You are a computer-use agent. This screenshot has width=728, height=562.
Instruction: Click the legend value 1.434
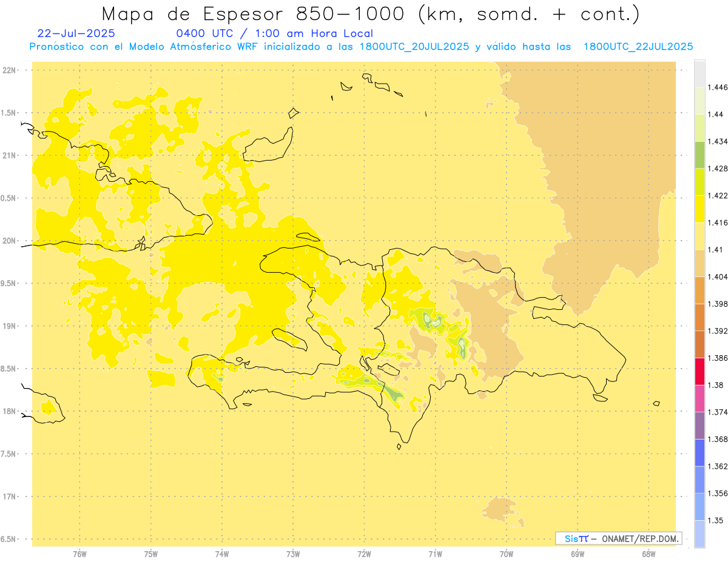[718, 141]
